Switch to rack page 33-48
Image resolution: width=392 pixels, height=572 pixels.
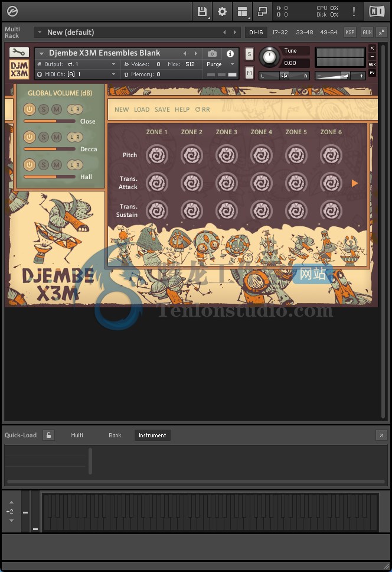coord(304,32)
